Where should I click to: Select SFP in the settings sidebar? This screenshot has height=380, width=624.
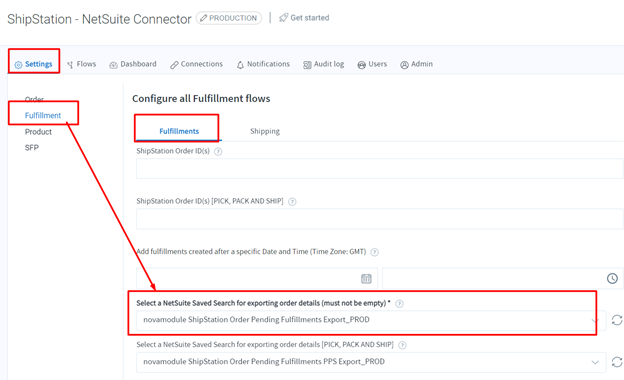point(31,148)
